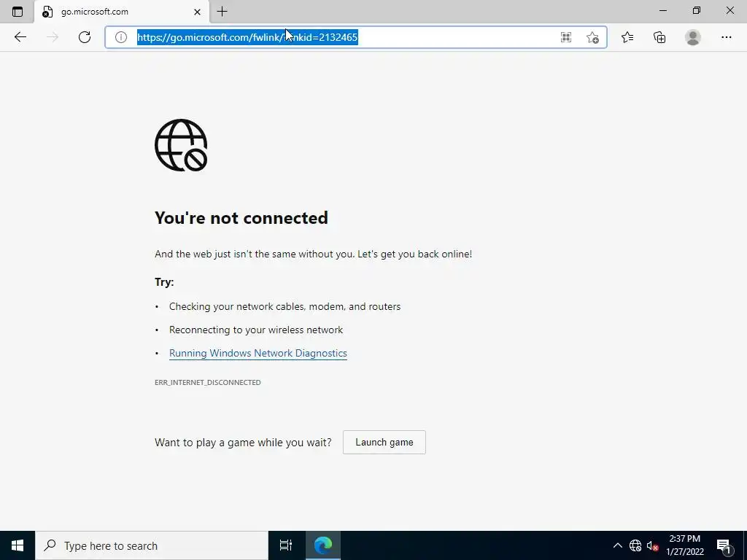Select the go.microsoft.com tab

pyautogui.click(x=122, y=12)
